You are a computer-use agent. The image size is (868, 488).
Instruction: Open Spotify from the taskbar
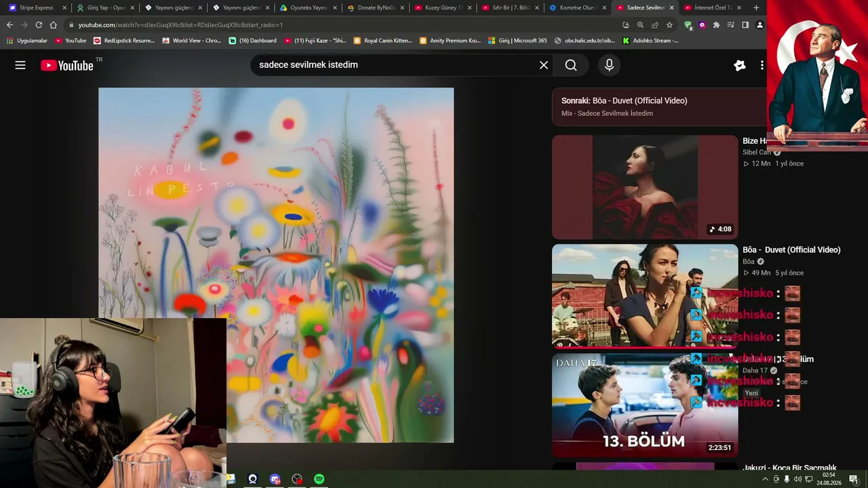(319, 479)
